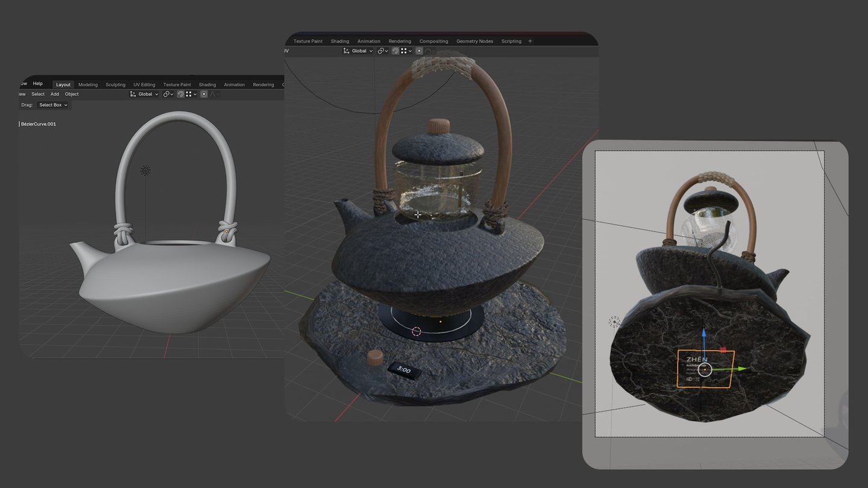Image resolution: width=868 pixels, height=488 pixels.
Task: Click the red square gizmo handle
Action: [x=723, y=349]
